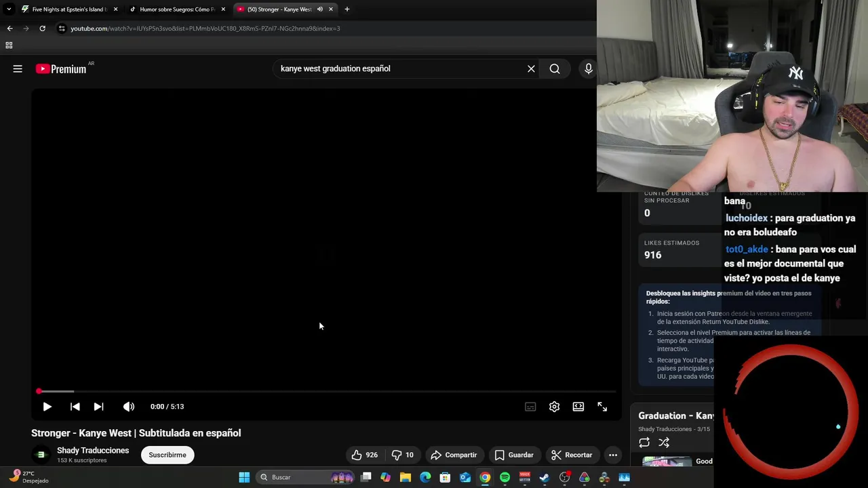Image resolution: width=868 pixels, height=488 pixels.
Task: Open the Chrome apps grid shortcut
Action: (9, 45)
